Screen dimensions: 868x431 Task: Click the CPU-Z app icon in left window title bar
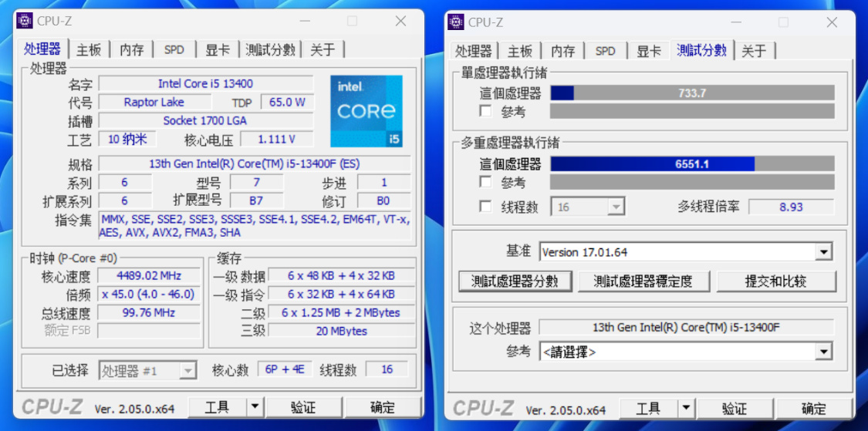click(x=25, y=21)
